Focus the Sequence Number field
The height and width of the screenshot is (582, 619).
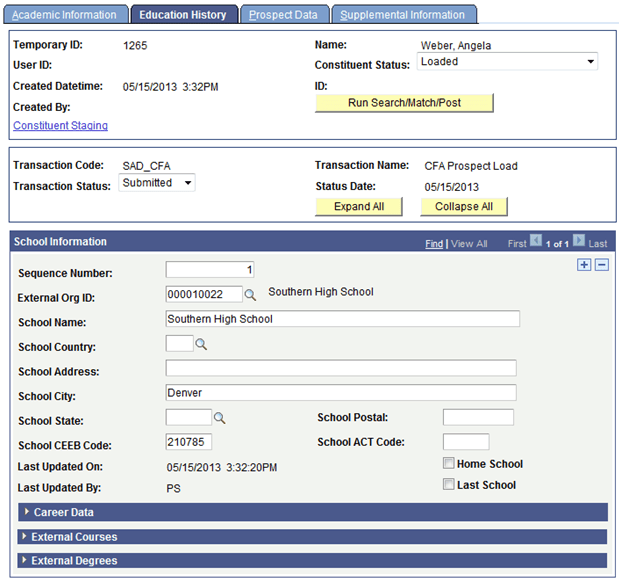210,270
